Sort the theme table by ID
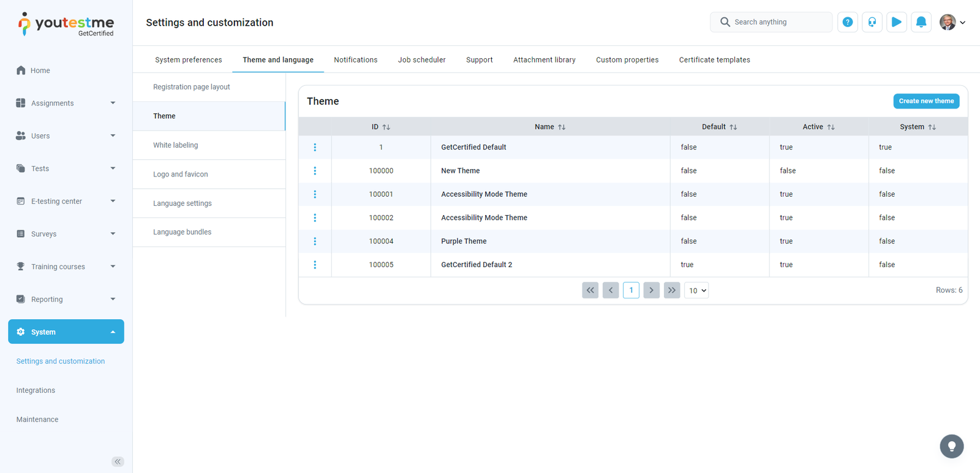Screen dimensions: 980x473 pos(386,127)
